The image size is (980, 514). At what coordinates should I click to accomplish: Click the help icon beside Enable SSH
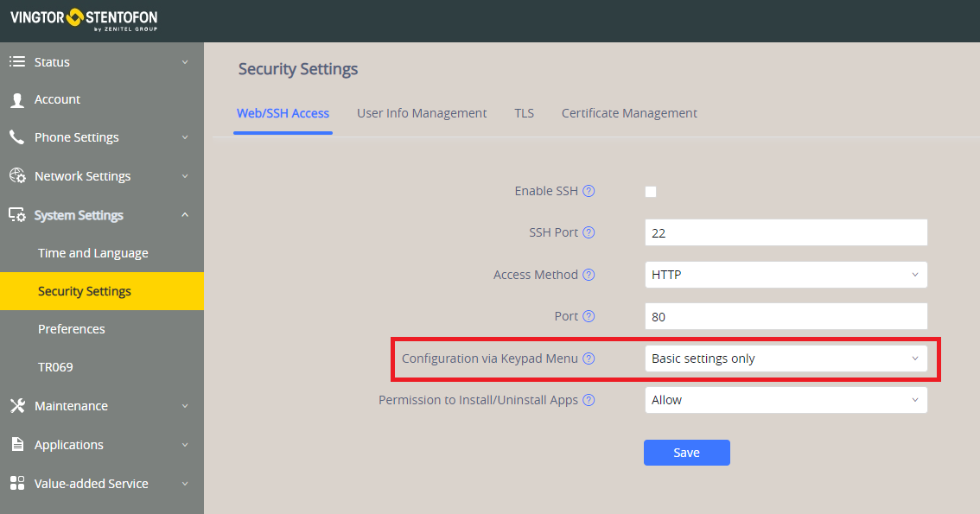(589, 191)
